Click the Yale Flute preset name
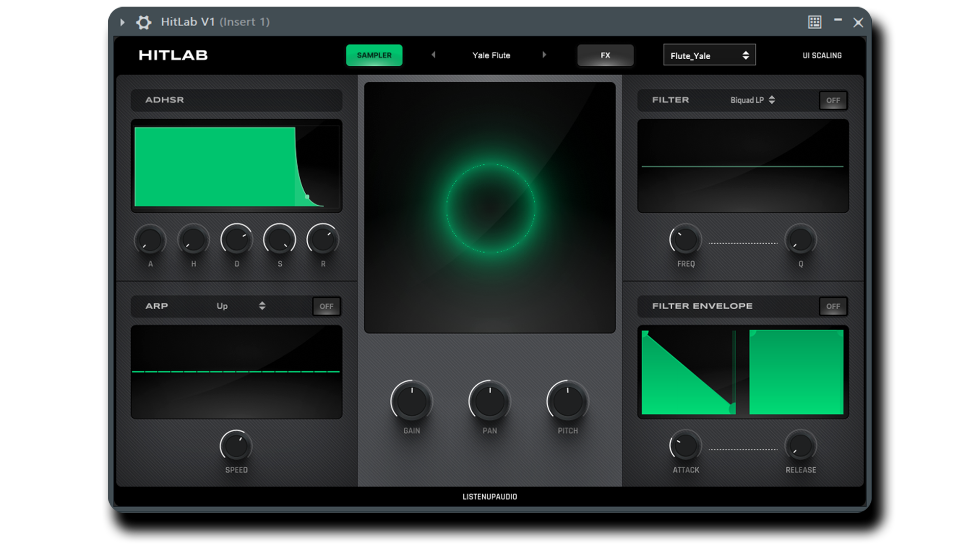The height and width of the screenshot is (551, 980). coord(491,56)
